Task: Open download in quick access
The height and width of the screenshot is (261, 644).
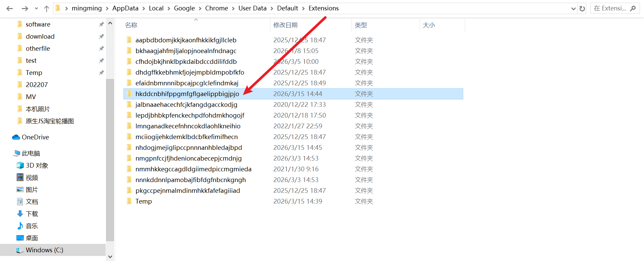Action: pyautogui.click(x=40, y=37)
